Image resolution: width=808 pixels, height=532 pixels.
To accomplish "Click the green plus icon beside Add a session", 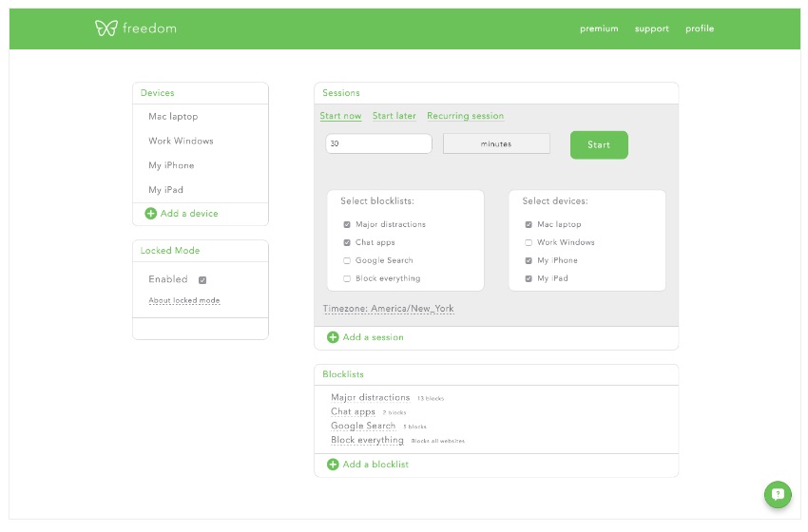I will tap(333, 337).
